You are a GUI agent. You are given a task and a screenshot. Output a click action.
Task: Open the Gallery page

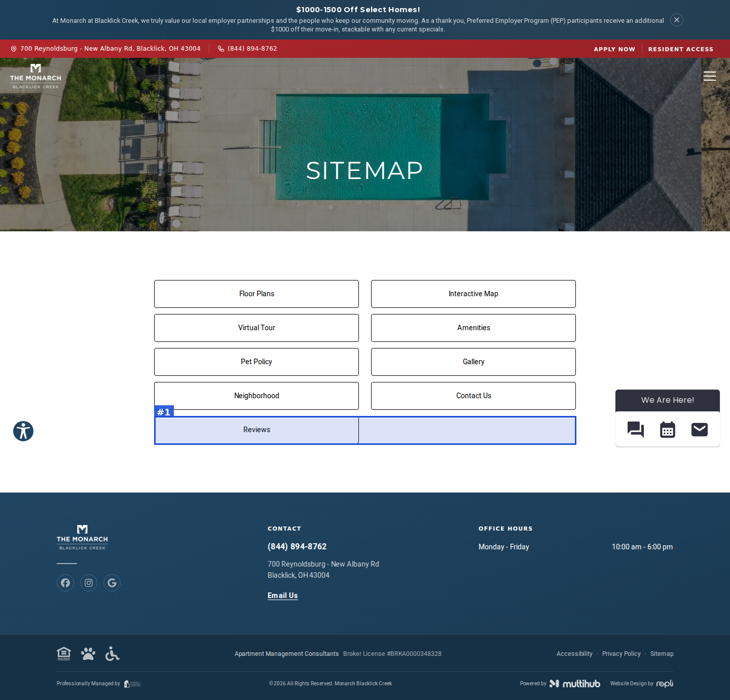(x=473, y=362)
